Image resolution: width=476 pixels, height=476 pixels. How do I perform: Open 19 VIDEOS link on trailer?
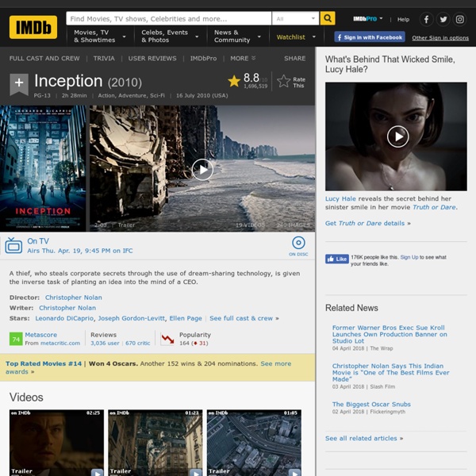[251, 225]
